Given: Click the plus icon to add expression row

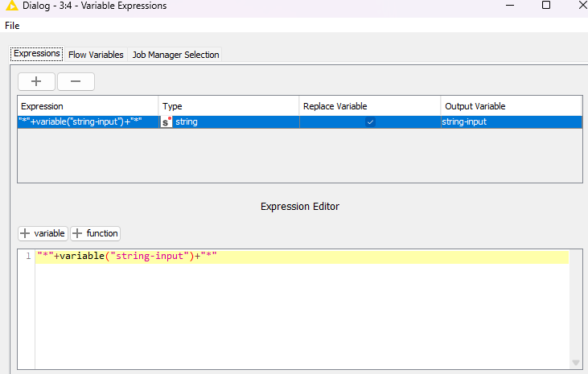Looking at the screenshot, I should click(x=36, y=81).
